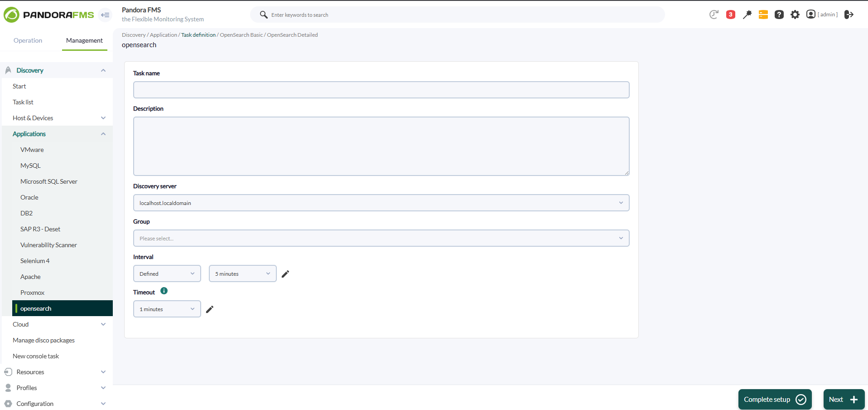Select Vulnerability Scanner under Applications
Screen dimensions: 868x410
coord(48,245)
